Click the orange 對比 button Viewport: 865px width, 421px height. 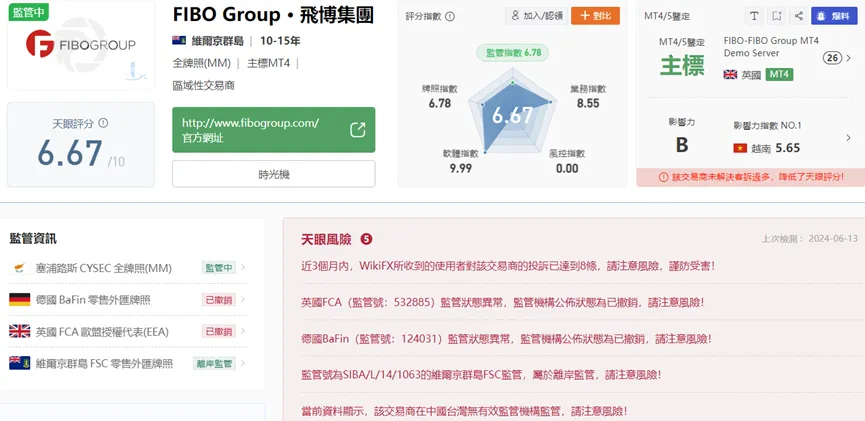click(x=595, y=16)
